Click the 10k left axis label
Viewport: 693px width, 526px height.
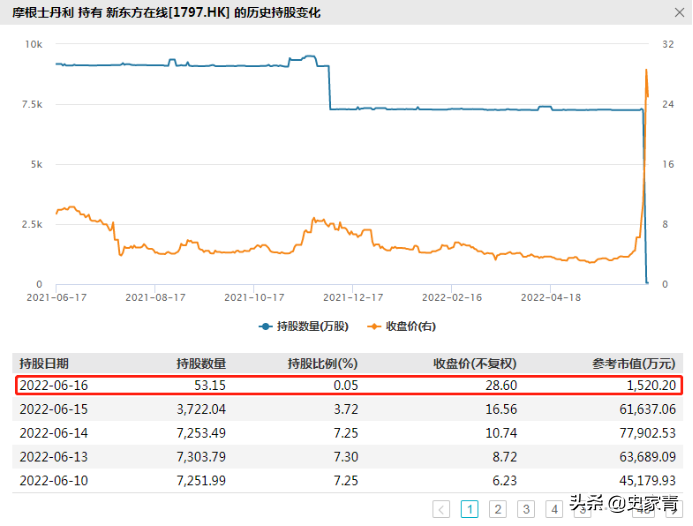(34, 44)
